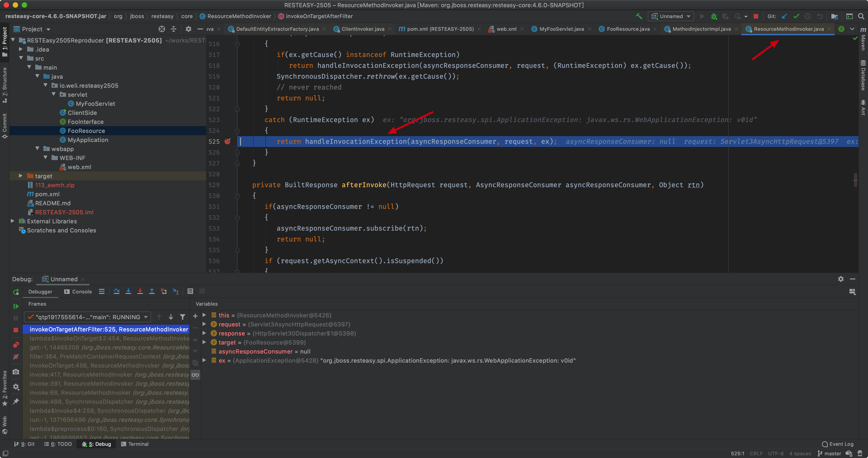Screen dimensions: 868x458
Task: Toggle the glasses watches-in-variables button
Action: click(x=195, y=375)
